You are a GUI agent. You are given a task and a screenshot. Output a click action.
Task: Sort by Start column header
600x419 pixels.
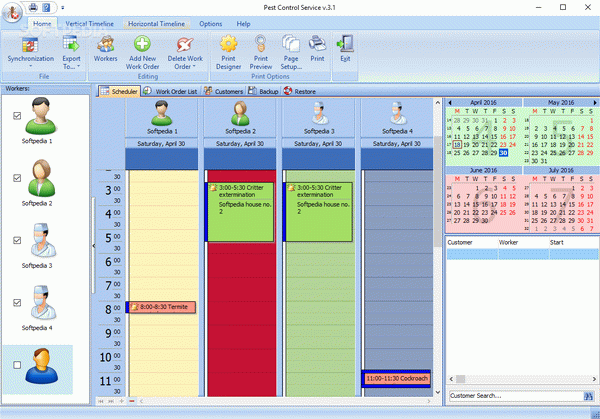[573, 243]
